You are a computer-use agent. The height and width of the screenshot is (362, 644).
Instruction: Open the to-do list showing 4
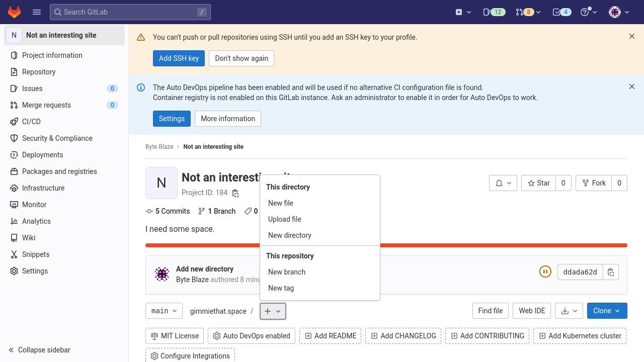[x=562, y=12]
